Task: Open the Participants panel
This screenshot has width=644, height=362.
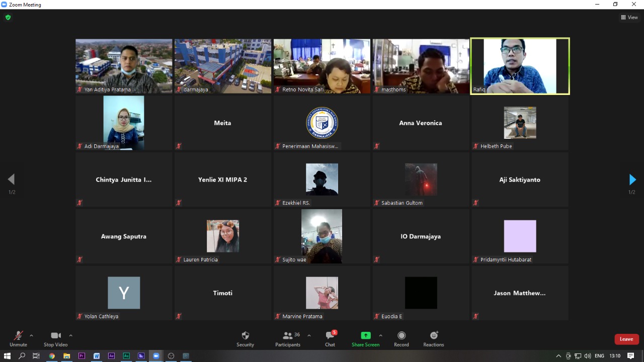Action: coord(288,339)
